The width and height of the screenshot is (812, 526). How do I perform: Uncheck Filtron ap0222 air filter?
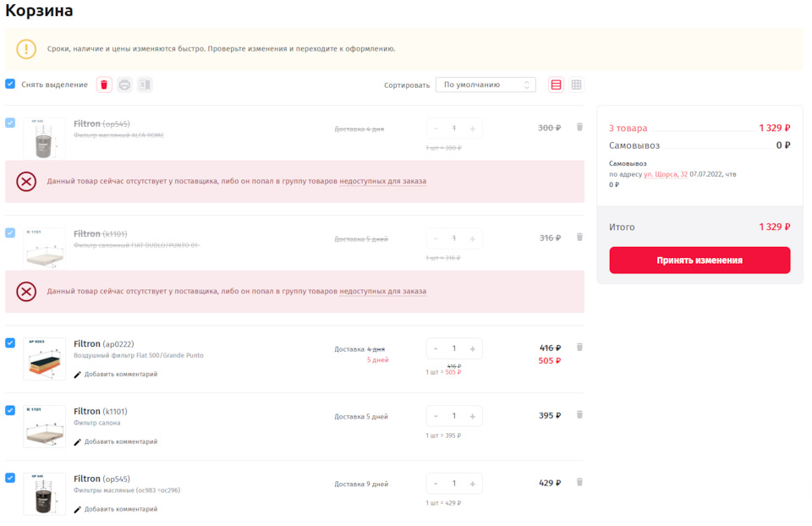(10, 343)
